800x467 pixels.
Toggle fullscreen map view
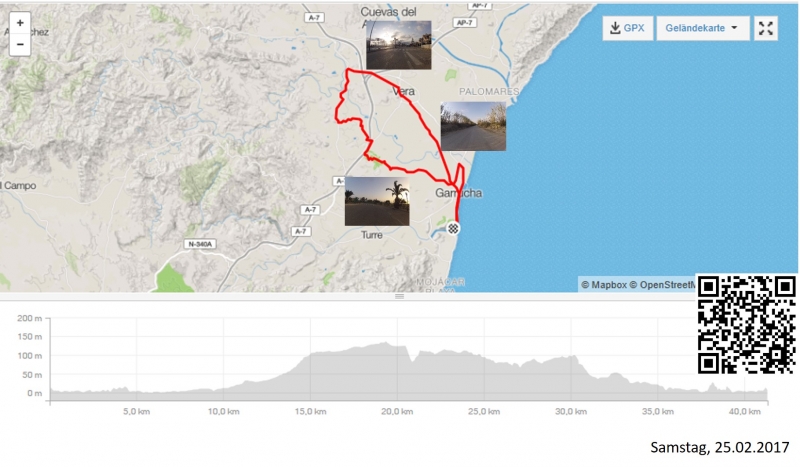[767, 28]
